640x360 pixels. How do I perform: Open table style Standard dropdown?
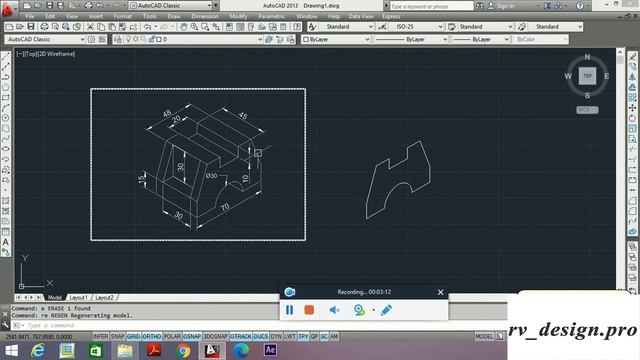(x=484, y=27)
